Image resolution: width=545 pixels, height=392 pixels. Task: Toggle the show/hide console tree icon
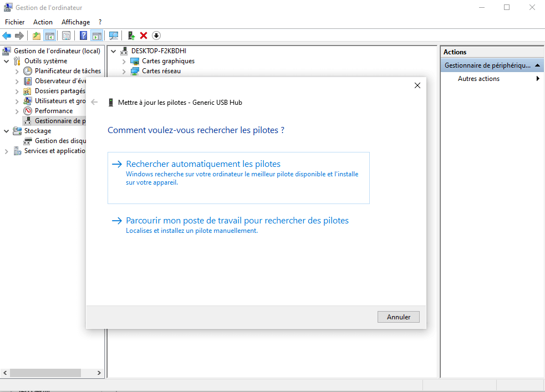tap(50, 35)
